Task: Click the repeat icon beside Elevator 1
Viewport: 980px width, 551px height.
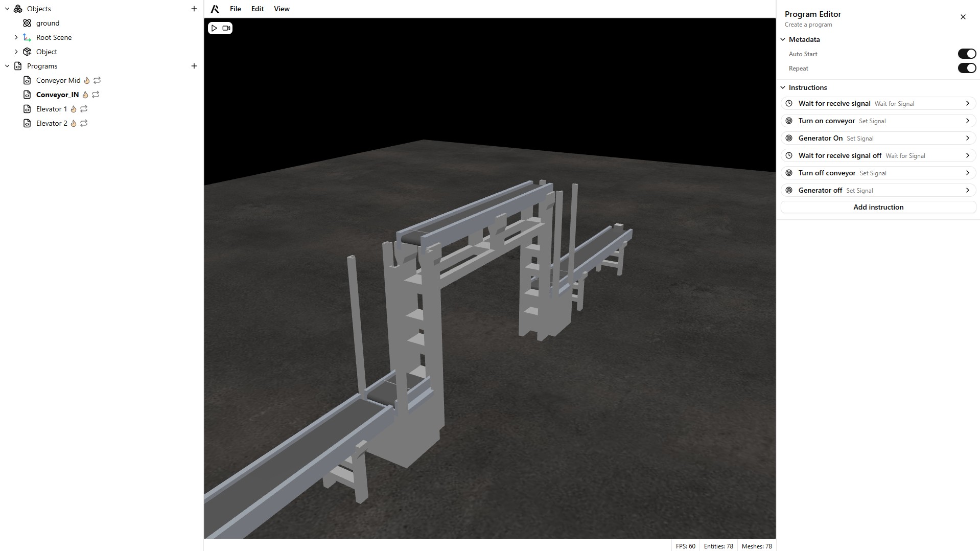Action: click(x=84, y=109)
